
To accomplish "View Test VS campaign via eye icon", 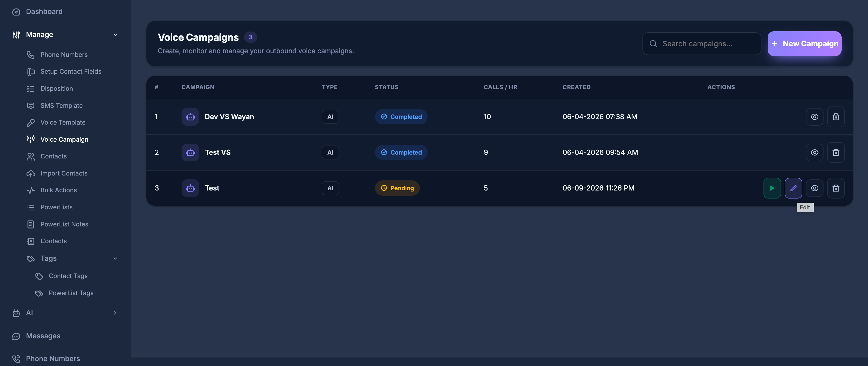I will pos(814,152).
